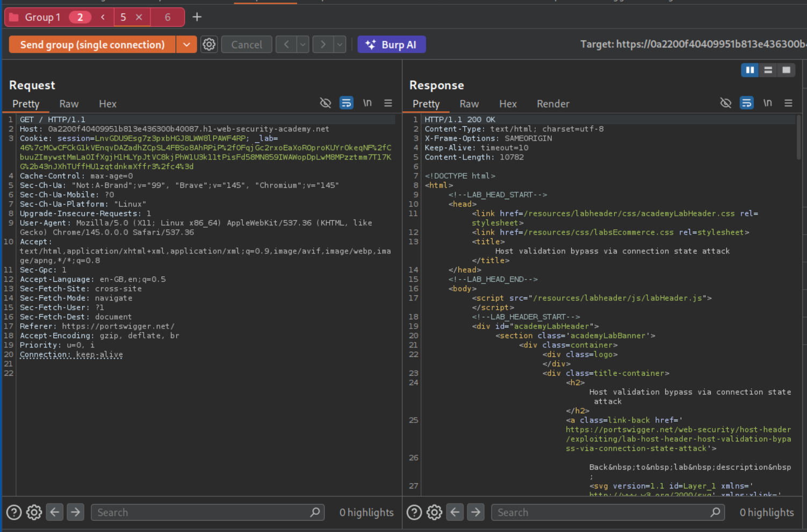The width and height of the screenshot is (807, 532).
Task: Toggle hidden characters visibility in Request
Action: [x=326, y=103]
